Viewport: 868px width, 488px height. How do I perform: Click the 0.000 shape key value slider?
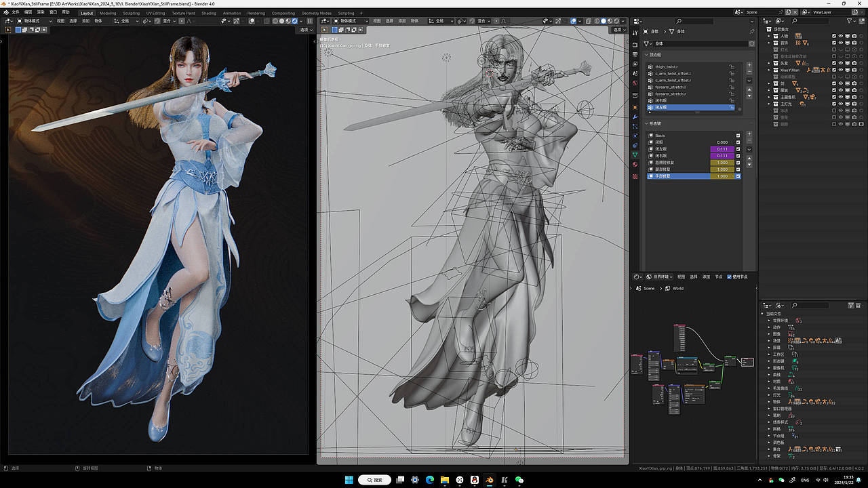pos(722,142)
